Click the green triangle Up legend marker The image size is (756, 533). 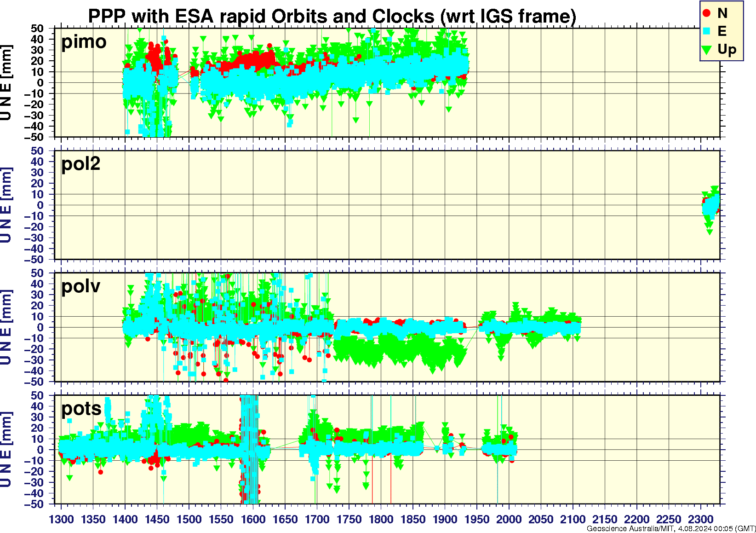tap(707, 49)
